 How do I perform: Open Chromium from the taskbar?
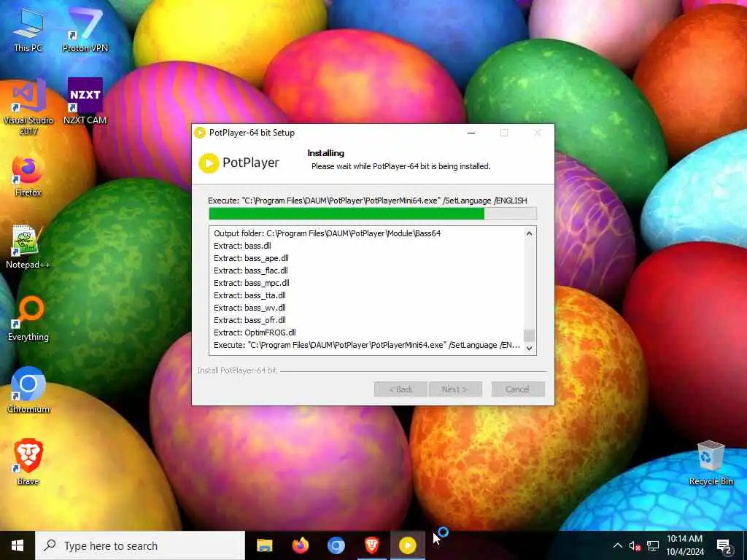[336, 545]
